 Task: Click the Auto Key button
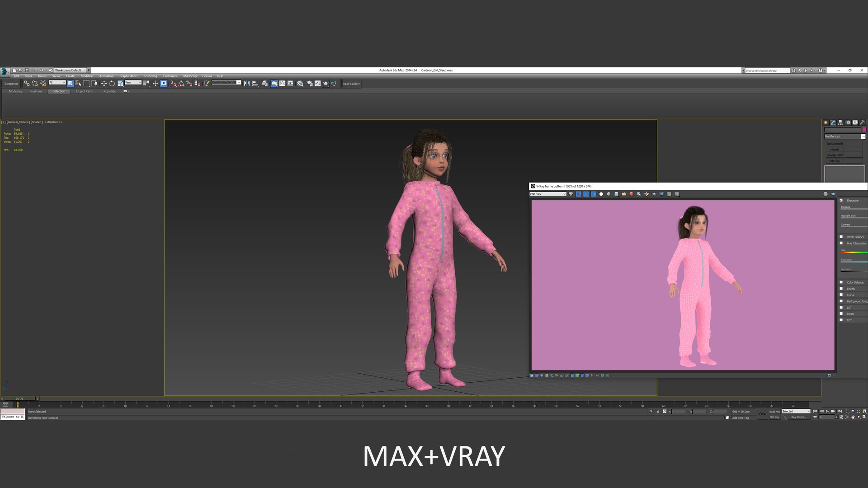[x=774, y=411]
